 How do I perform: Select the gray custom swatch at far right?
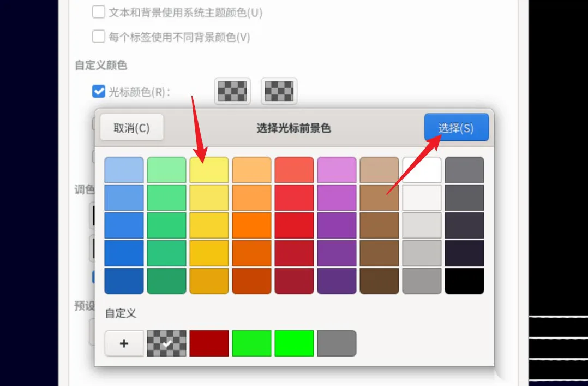tap(337, 343)
